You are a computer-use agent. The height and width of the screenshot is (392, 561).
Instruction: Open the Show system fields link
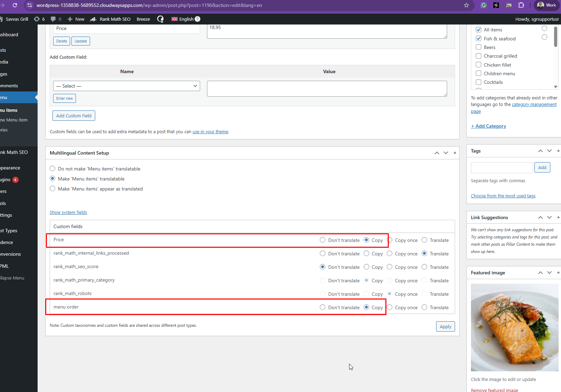68,213
